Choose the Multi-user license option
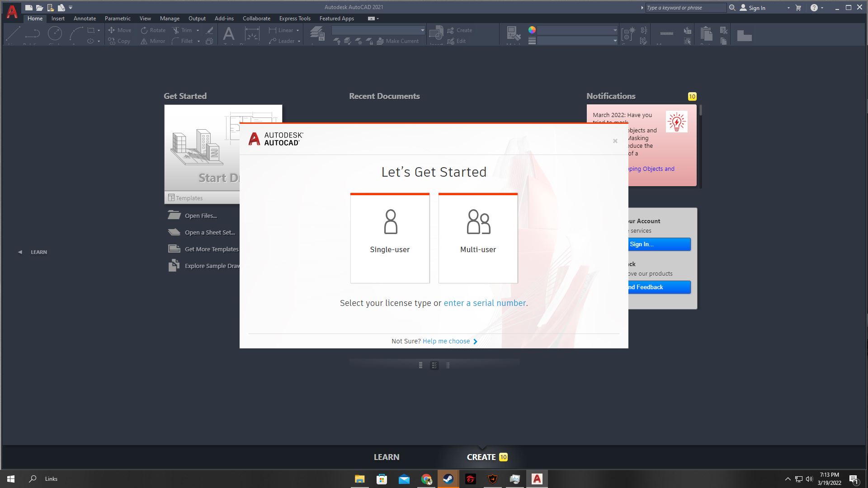 477,237
